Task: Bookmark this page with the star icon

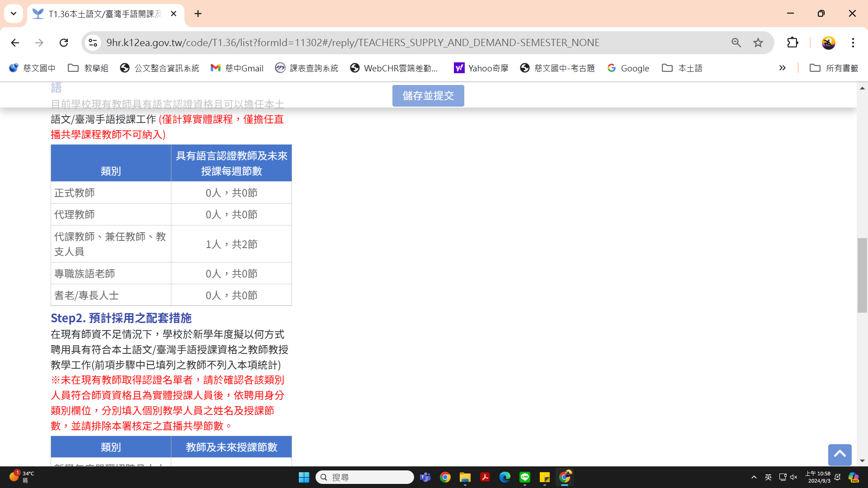Action: (x=758, y=42)
